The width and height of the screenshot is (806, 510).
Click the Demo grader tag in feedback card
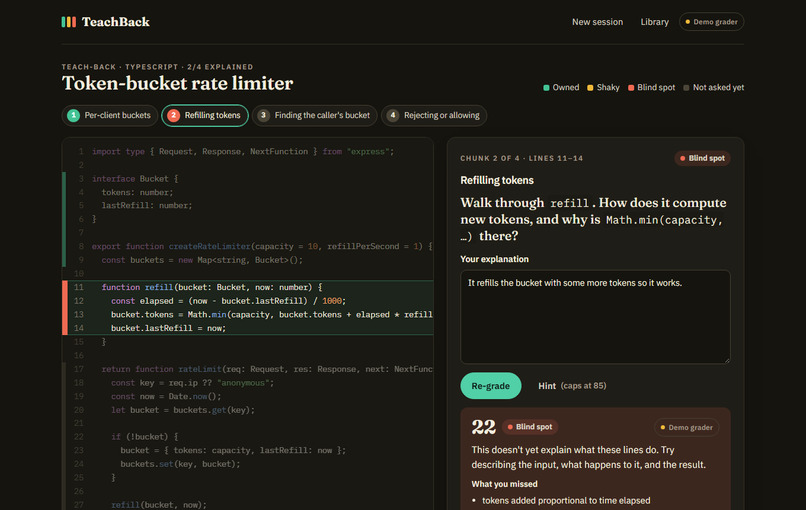(686, 427)
